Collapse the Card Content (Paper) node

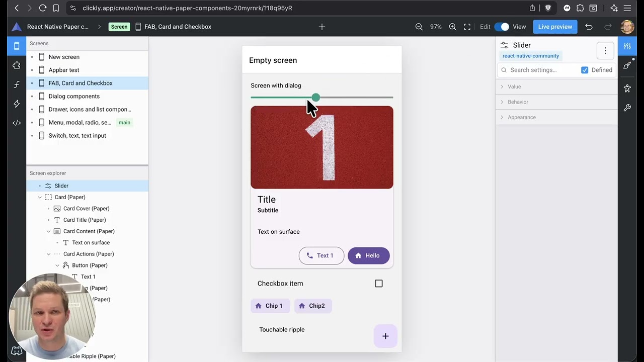pos(49,231)
